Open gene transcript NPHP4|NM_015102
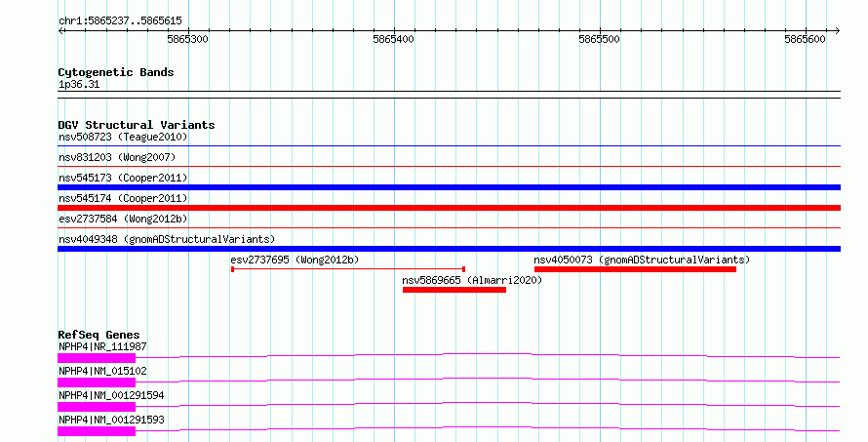Image resolution: width=868 pixels, height=442 pixels. pyautogui.click(x=102, y=371)
